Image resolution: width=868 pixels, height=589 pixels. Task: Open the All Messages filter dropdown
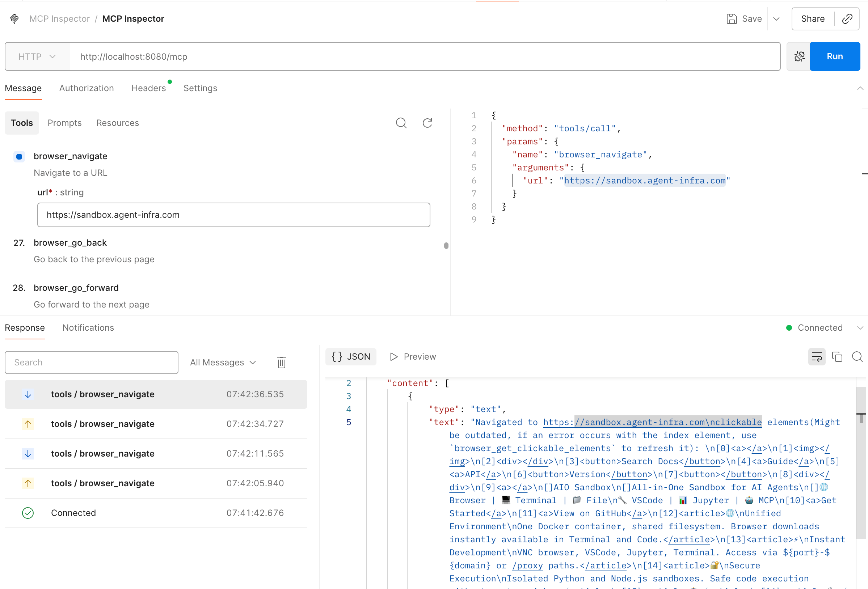click(x=223, y=362)
